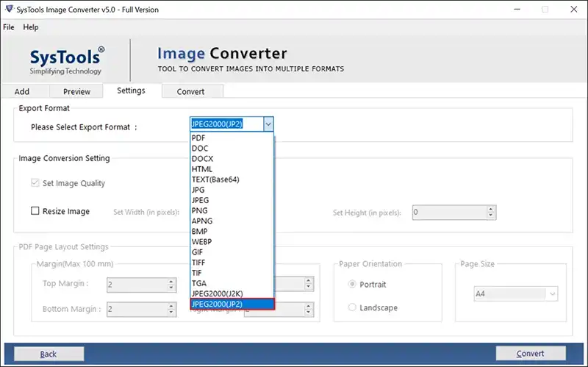Choose DOC from the export format list

[232, 149]
